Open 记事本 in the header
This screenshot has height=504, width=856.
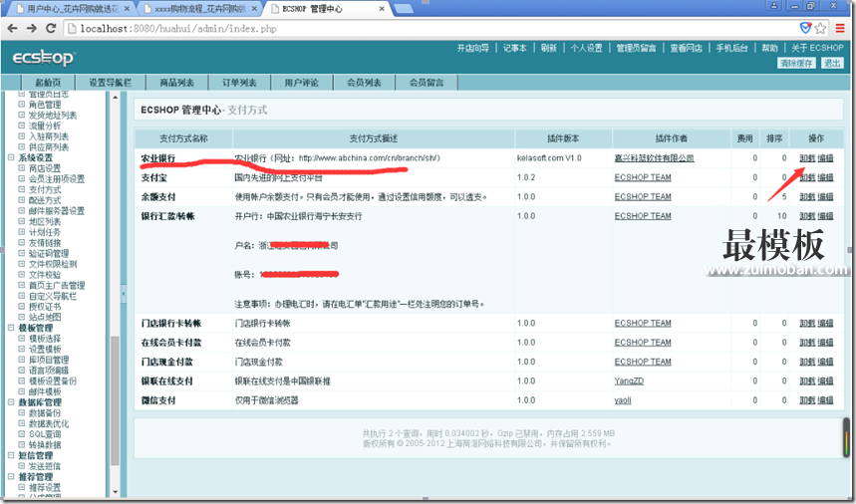click(x=515, y=48)
